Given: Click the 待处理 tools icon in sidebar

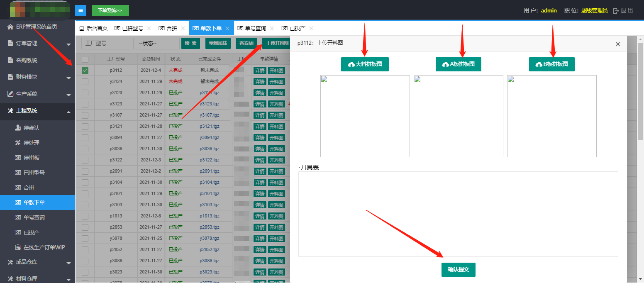Looking at the screenshot, I should [18, 143].
